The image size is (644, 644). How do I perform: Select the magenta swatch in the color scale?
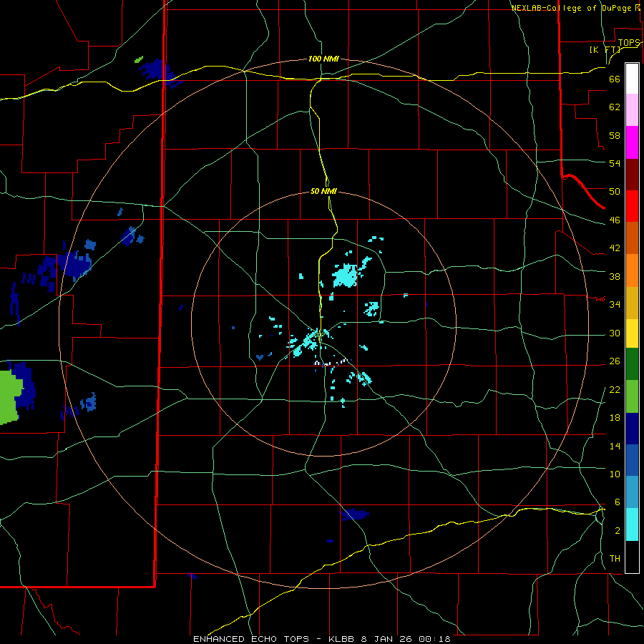point(632,142)
